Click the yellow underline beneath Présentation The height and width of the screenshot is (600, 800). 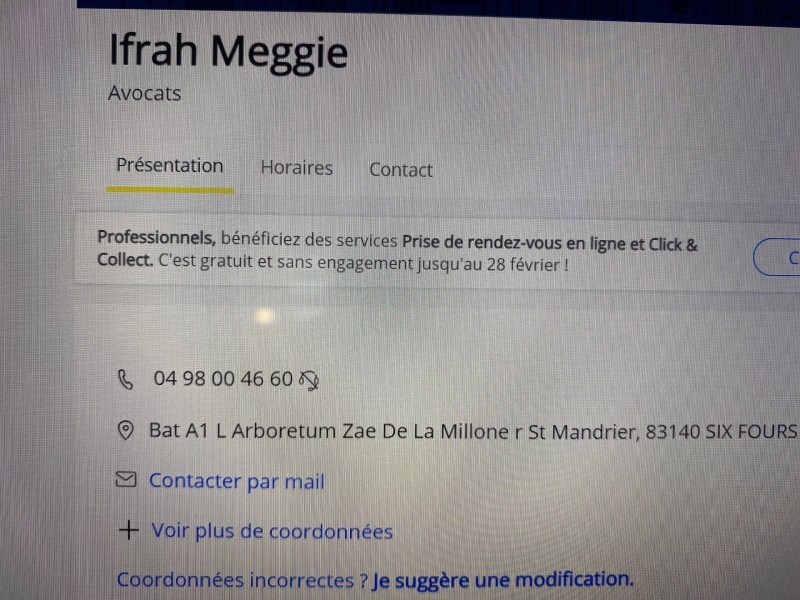coord(170,190)
